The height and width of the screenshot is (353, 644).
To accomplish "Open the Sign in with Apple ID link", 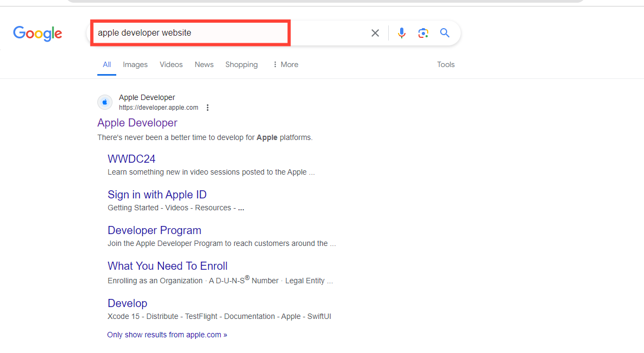I will click(157, 195).
